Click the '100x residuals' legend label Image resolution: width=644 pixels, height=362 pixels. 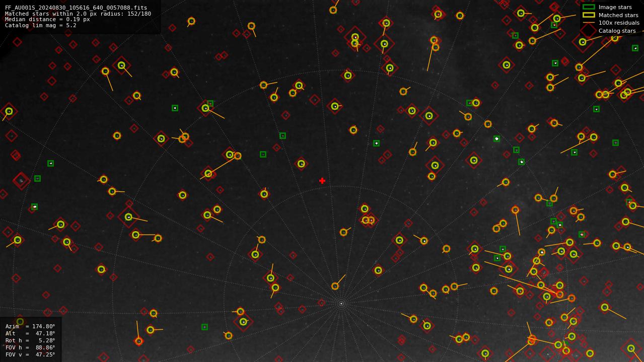click(x=619, y=23)
